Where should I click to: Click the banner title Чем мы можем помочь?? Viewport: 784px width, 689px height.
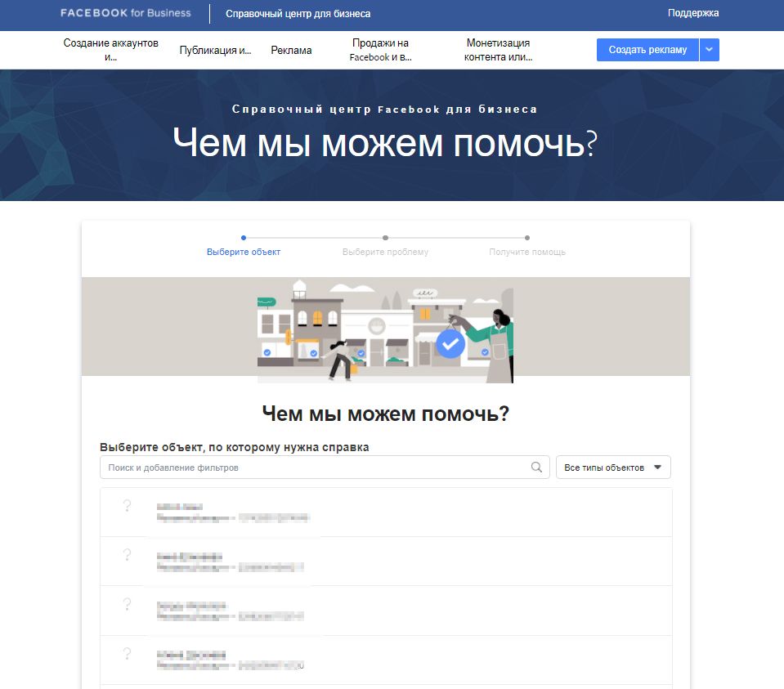[x=385, y=143]
